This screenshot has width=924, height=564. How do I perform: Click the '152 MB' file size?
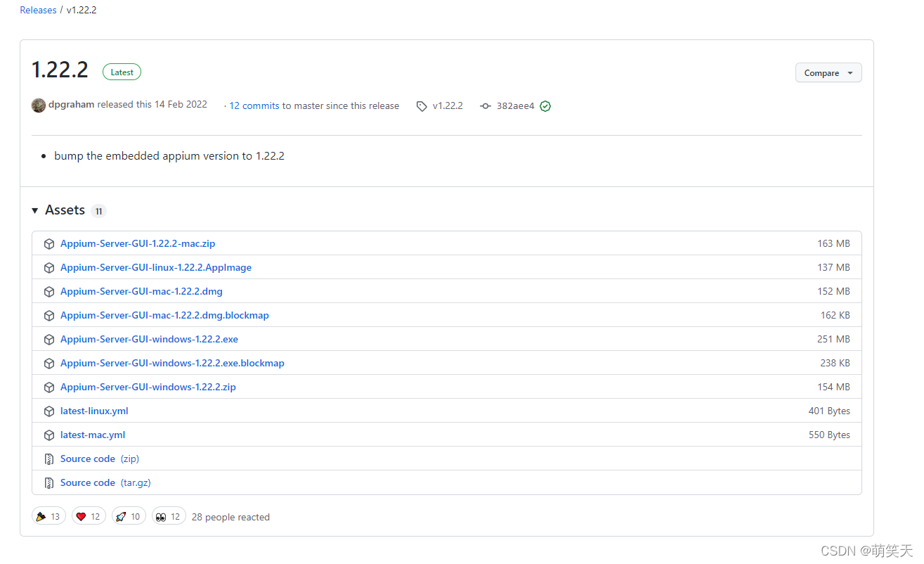click(x=833, y=291)
